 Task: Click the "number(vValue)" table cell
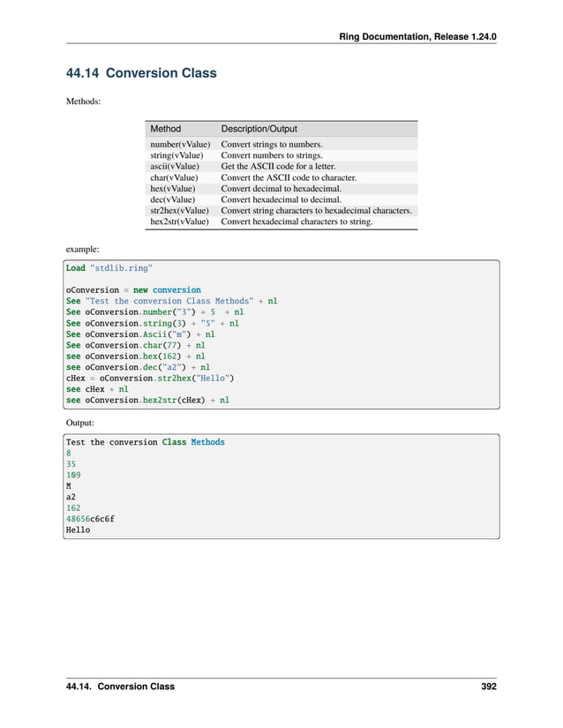[x=180, y=145]
